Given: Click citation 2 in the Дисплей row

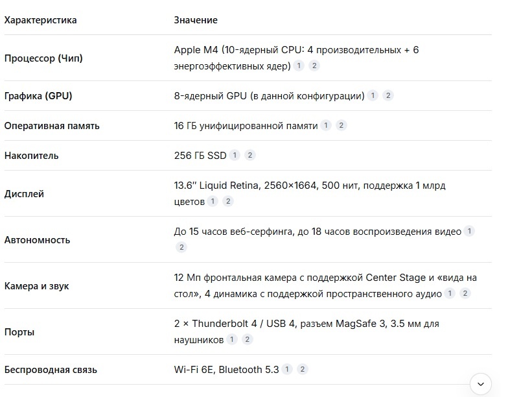Looking at the screenshot, I should click(x=228, y=201).
